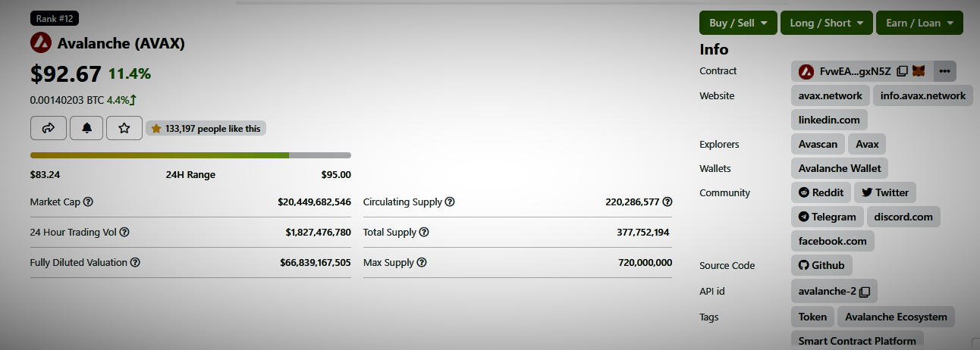Viewport: 980px width, 350px height.
Task: Copy the avalanche-2 API id
Action: tap(865, 291)
